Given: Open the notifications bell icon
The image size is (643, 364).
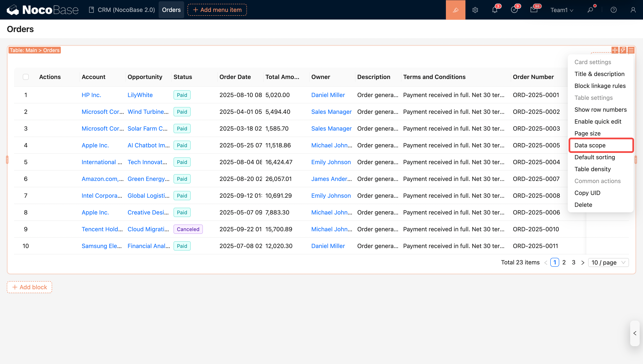Looking at the screenshot, I should (495, 10).
